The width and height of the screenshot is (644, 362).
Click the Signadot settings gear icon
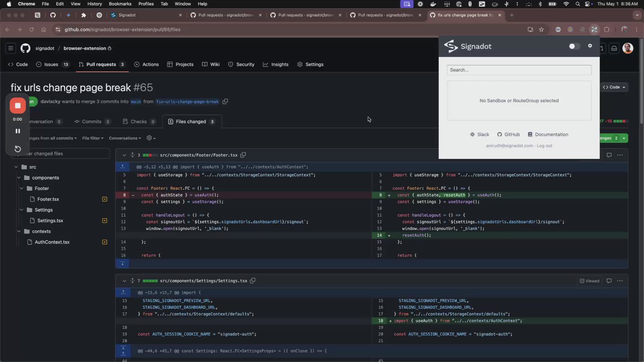point(590,46)
